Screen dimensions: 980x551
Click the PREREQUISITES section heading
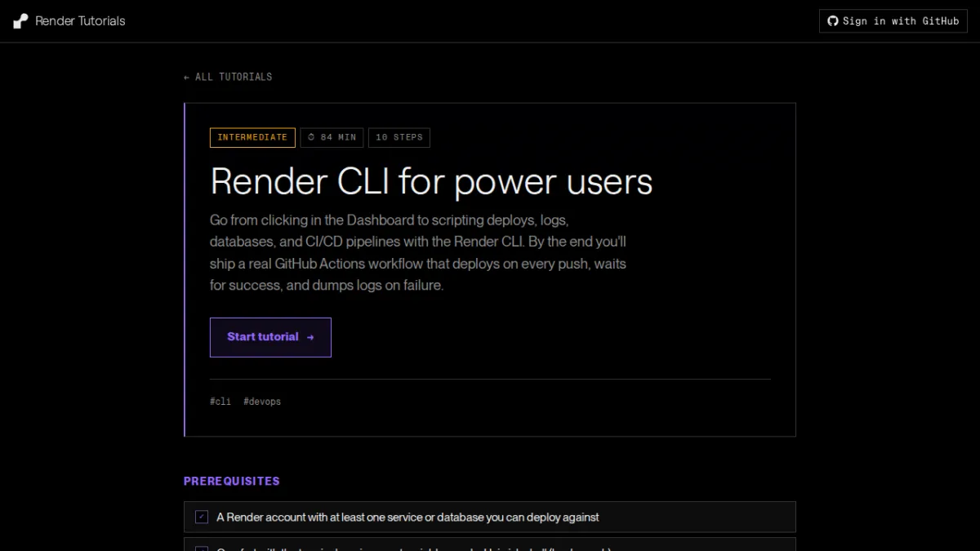[232, 482]
